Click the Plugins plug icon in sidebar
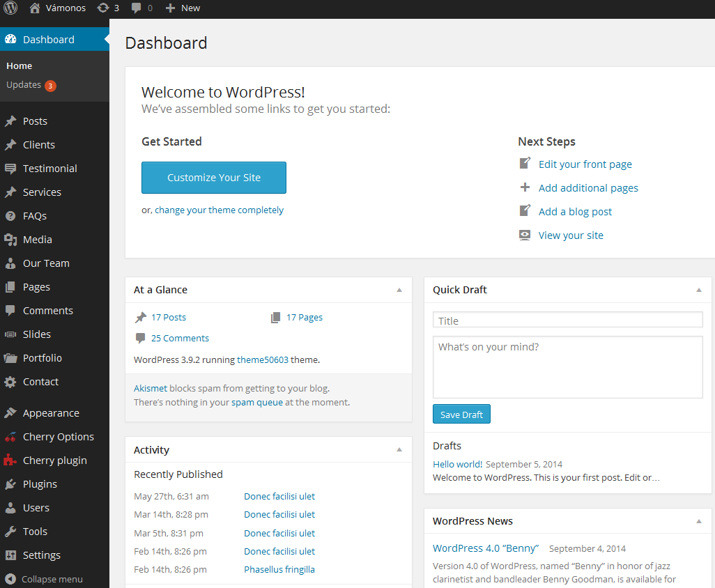The image size is (715, 588). point(10,483)
